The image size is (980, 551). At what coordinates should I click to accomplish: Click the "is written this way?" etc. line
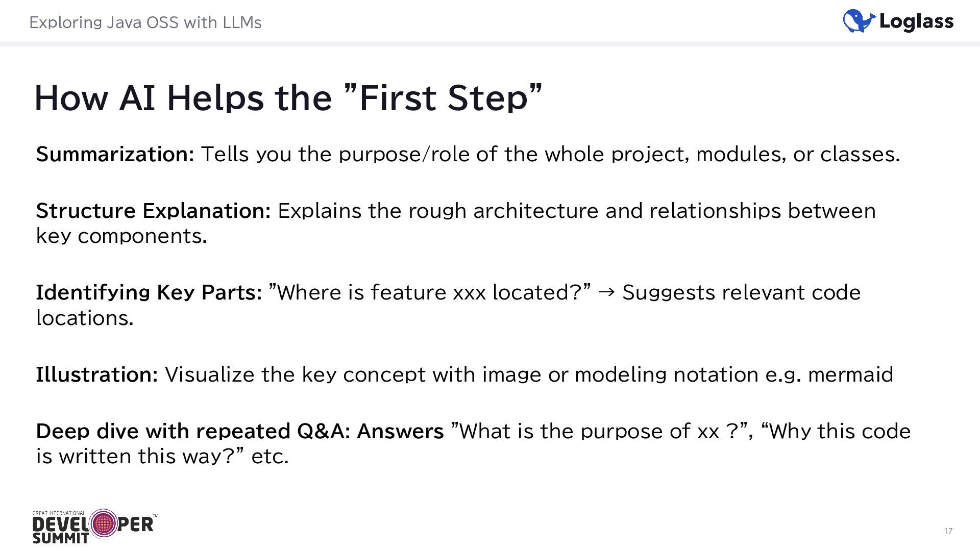click(x=162, y=456)
